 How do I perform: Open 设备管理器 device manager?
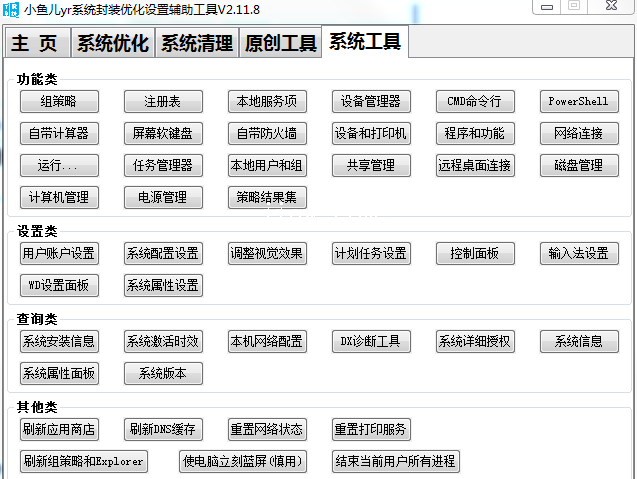point(370,102)
